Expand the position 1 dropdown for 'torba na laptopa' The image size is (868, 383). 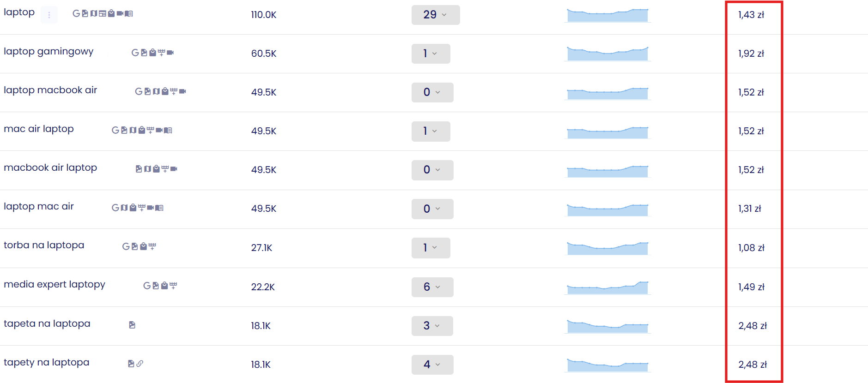pyautogui.click(x=431, y=248)
